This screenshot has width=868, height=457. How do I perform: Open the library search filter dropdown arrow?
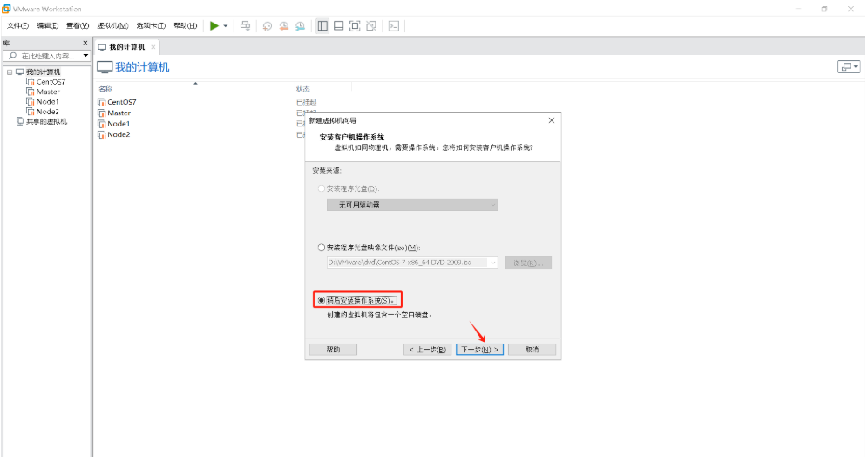click(85, 56)
